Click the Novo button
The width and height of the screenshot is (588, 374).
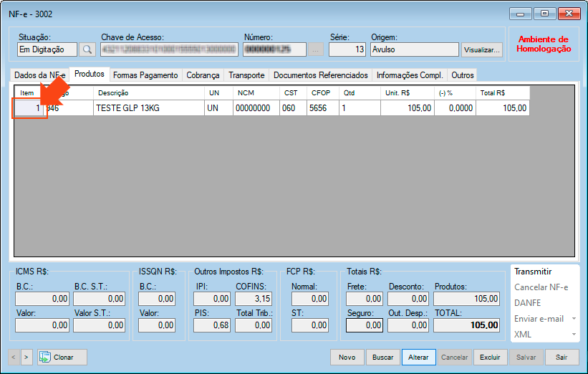tap(347, 357)
